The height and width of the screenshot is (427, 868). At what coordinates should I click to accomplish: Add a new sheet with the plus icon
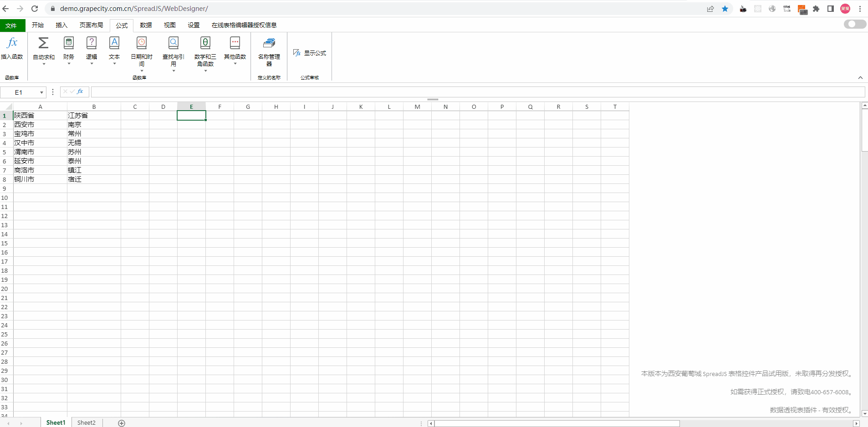point(122,423)
